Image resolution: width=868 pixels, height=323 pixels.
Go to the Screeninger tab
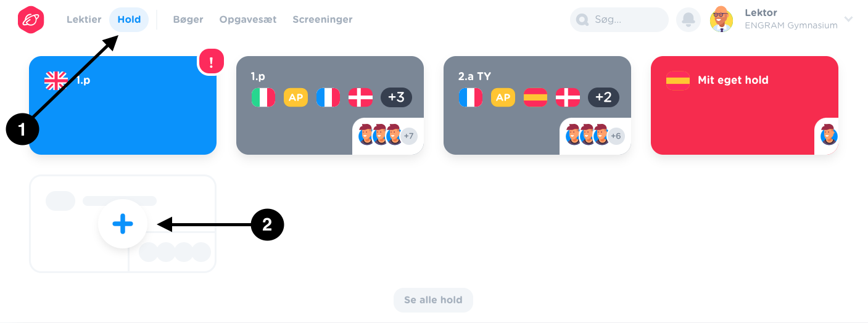tap(323, 19)
